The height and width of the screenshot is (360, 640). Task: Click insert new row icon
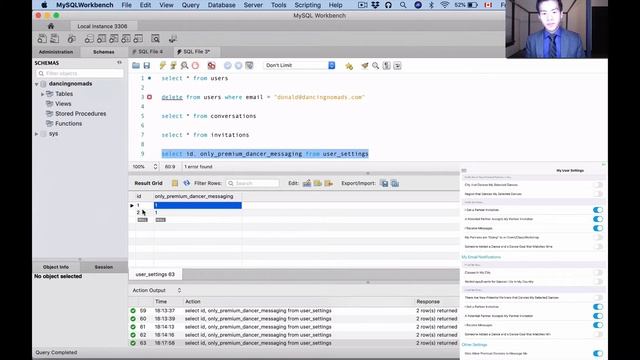(318, 183)
